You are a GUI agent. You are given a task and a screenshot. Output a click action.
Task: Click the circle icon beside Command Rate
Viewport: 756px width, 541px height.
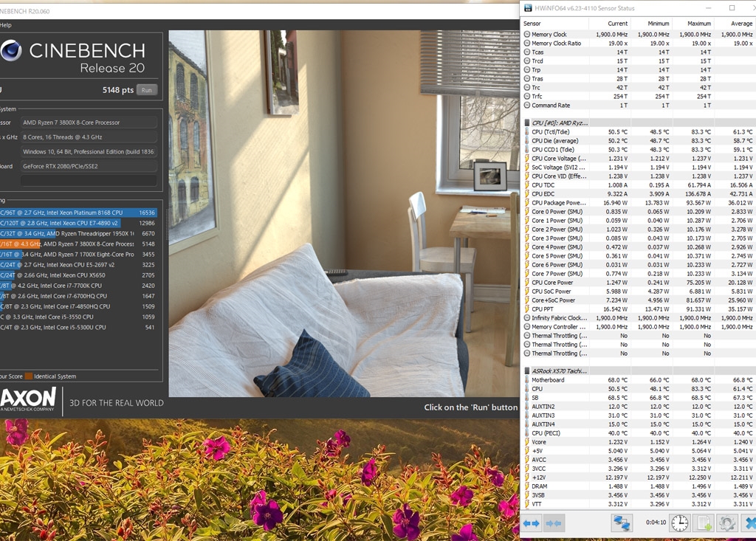click(527, 105)
